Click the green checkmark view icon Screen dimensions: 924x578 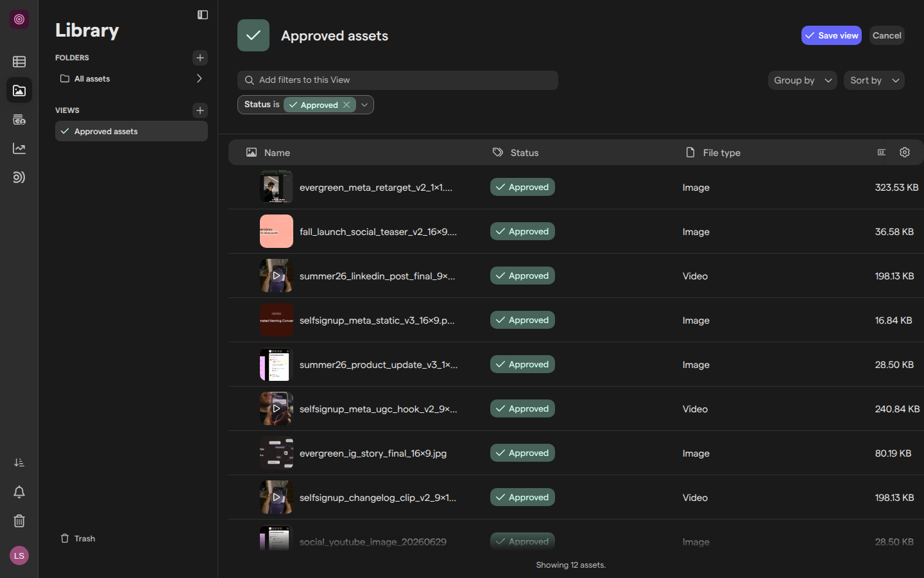coord(253,35)
